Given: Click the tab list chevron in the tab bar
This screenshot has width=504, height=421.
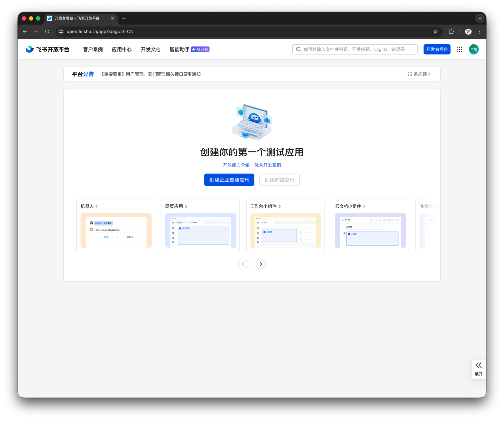Looking at the screenshot, I should 480,18.
